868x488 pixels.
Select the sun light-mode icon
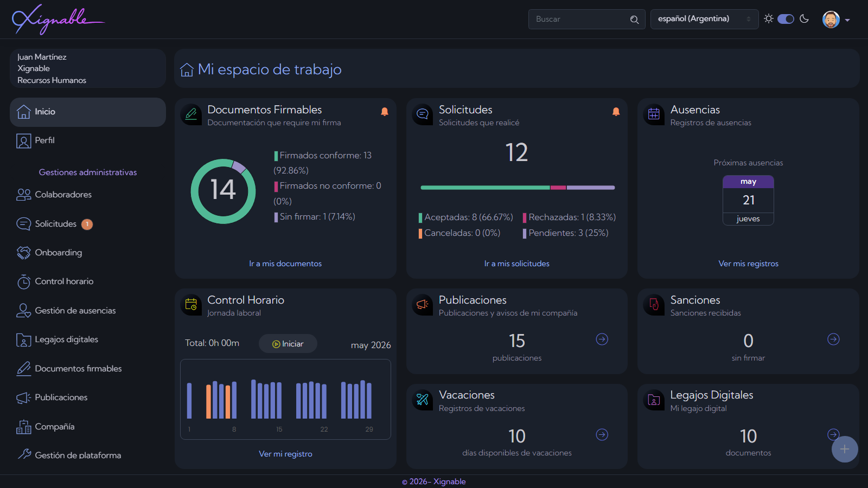tap(769, 19)
